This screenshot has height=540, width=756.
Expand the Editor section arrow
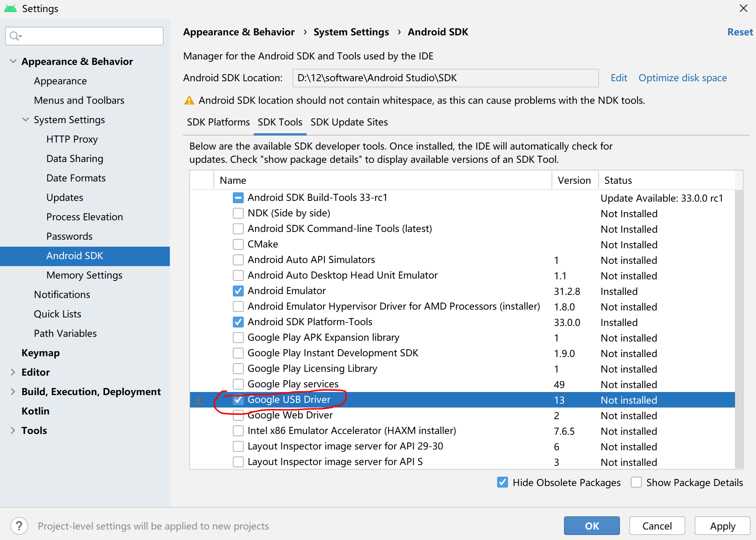pos(13,372)
